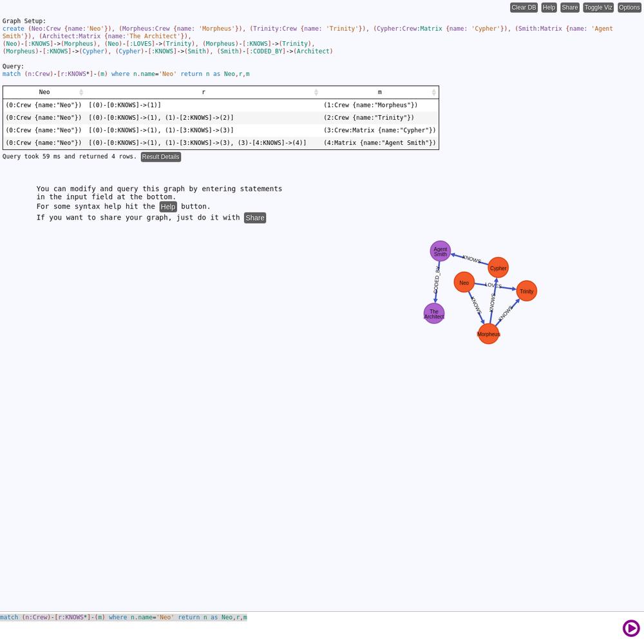This screenshot has height=644, width=644.
Task: Select The Architect graph node
Action: (434, 314)
